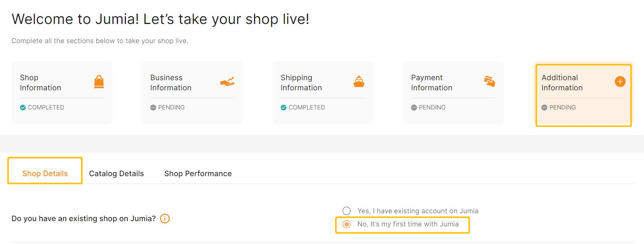Click the PENDING status icon under Business Information

pyautogui.click(x=153, y=107)
